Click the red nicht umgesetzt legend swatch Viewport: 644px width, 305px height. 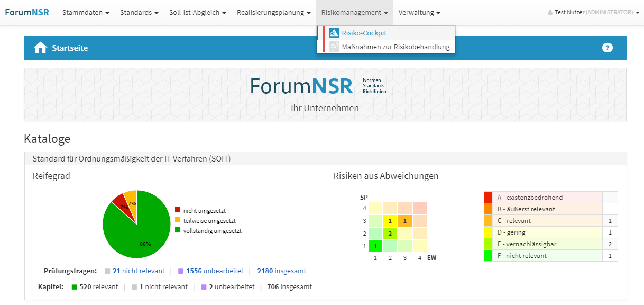click(x=178, y=210)
